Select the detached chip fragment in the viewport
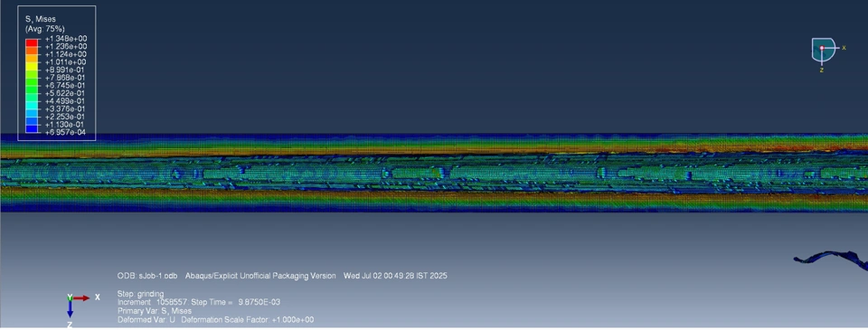This screenshot has width=868, height=330. pos(831,260)
